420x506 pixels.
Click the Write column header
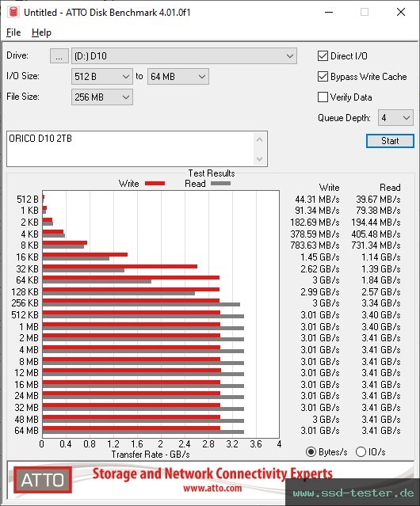pyautogui.click(x=329, y=188)
